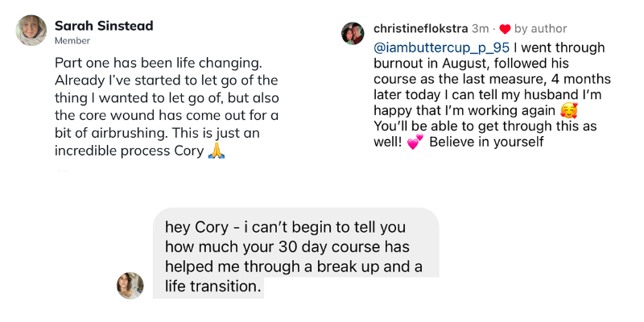Click the Member label under Sarah's name
Viewport: 644px width, 322px height.
72,41
